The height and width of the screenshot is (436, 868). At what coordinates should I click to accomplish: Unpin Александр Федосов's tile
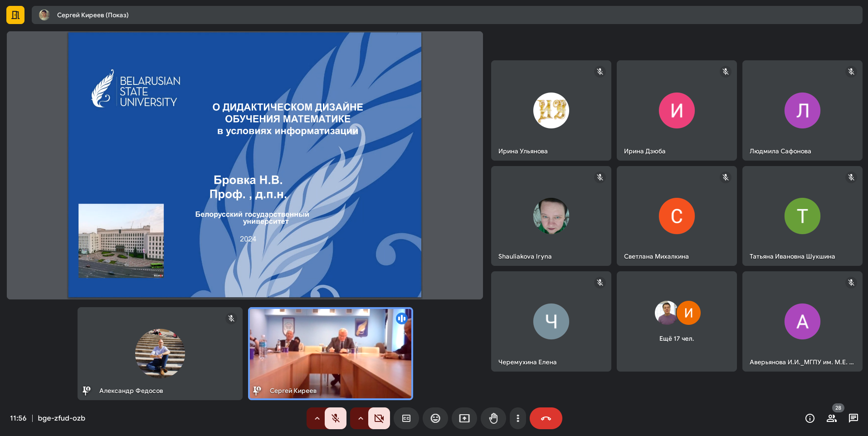tap(87, 390)
